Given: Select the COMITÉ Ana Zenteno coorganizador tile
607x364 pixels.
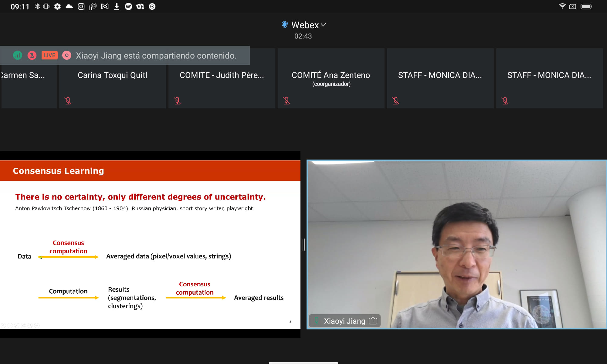Looking at the screenshot, I should 331,78.
